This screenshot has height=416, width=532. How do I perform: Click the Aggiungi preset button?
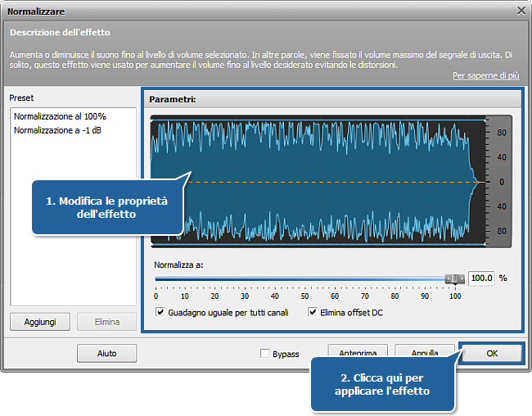[x=40, y=322]
